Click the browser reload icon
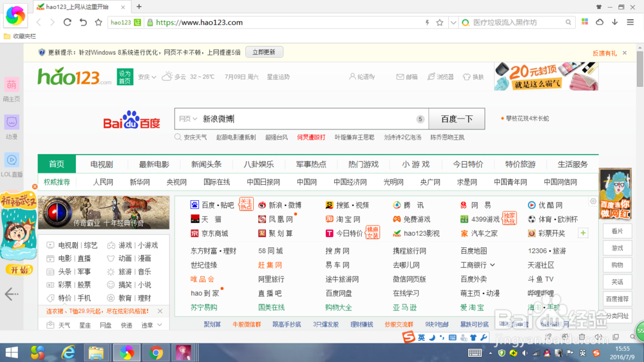This screenshot has height=362, width=644. [68, 22]
